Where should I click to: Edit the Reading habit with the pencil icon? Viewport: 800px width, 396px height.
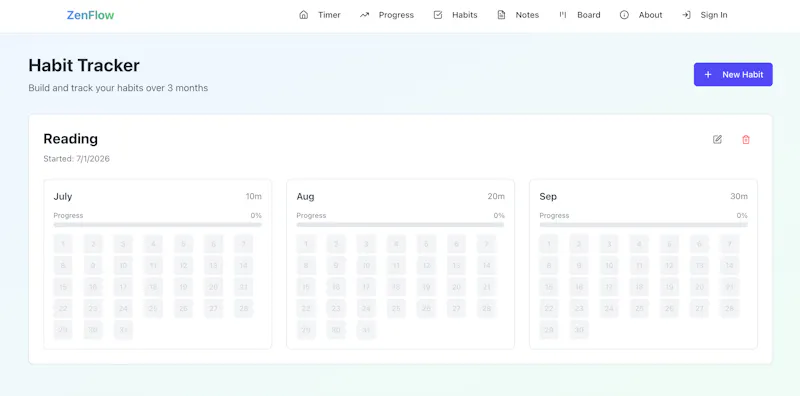tap(717, 139)
